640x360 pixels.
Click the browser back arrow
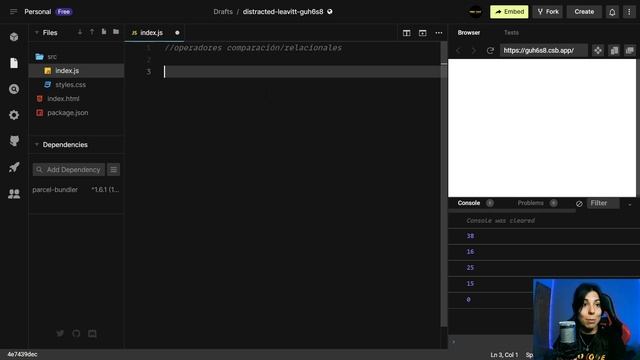(x=458, y=51)
